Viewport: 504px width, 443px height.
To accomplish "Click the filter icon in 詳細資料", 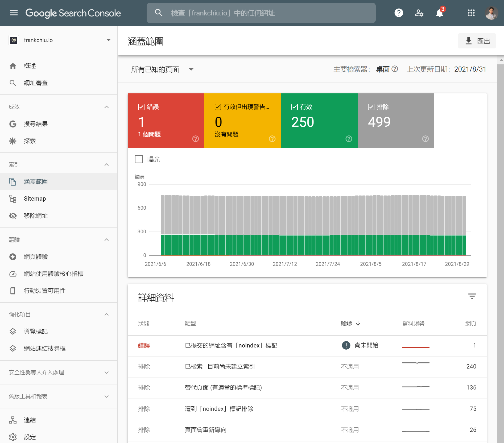I will point(472,296).
